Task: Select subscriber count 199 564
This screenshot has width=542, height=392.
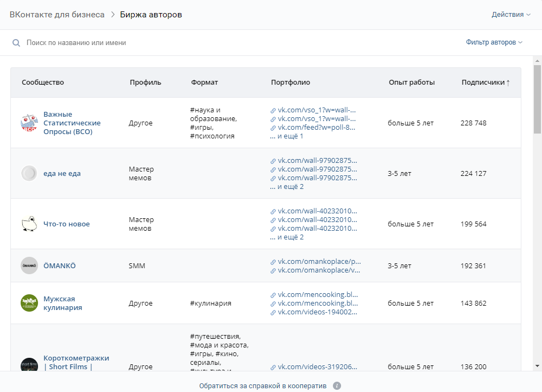Action: pyautogui.click(x=474, y=224)
